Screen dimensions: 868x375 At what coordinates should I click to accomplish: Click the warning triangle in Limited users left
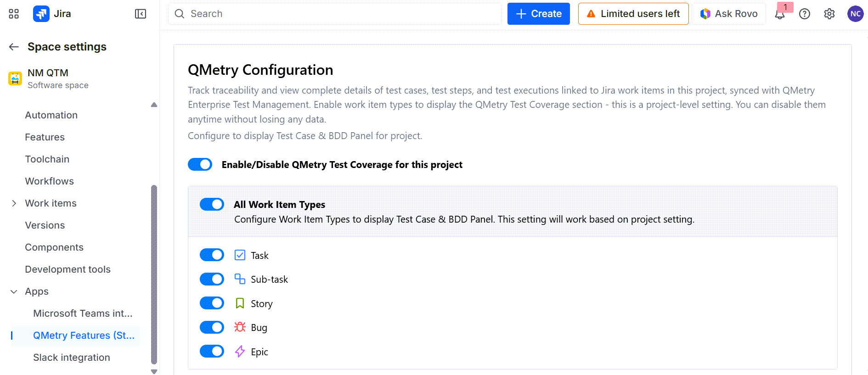tap(592, 14)
